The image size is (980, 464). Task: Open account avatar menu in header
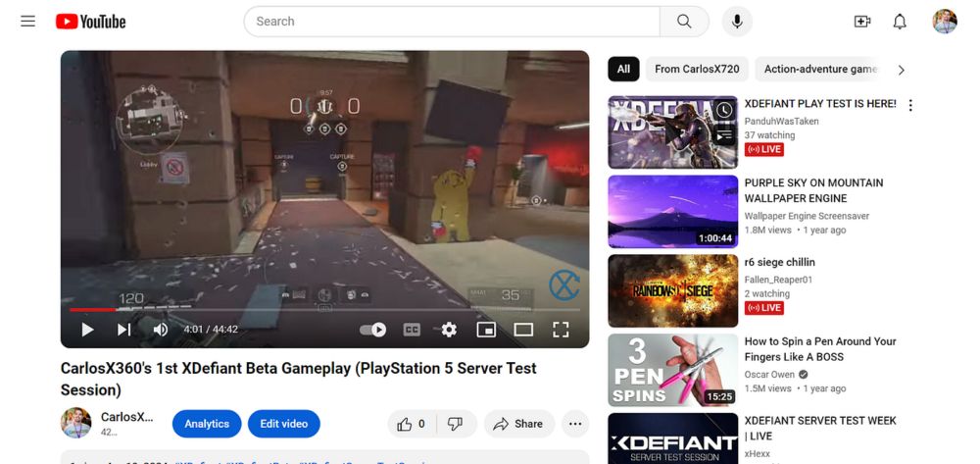(945, 22)
